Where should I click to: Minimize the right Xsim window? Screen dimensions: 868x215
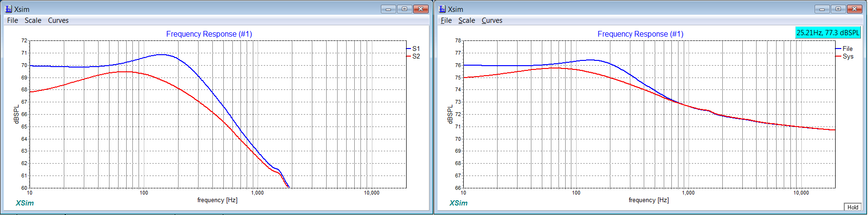coord(822,9)
